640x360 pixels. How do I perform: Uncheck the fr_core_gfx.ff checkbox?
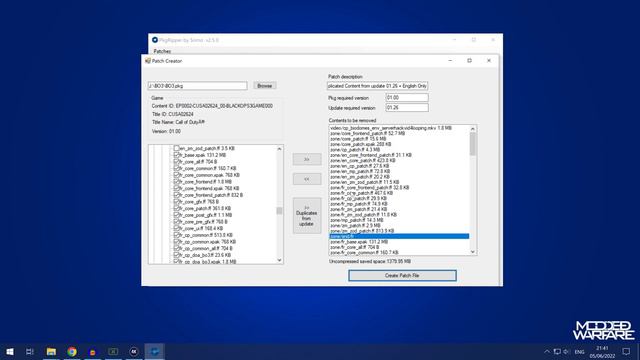[x=177, y=202]
